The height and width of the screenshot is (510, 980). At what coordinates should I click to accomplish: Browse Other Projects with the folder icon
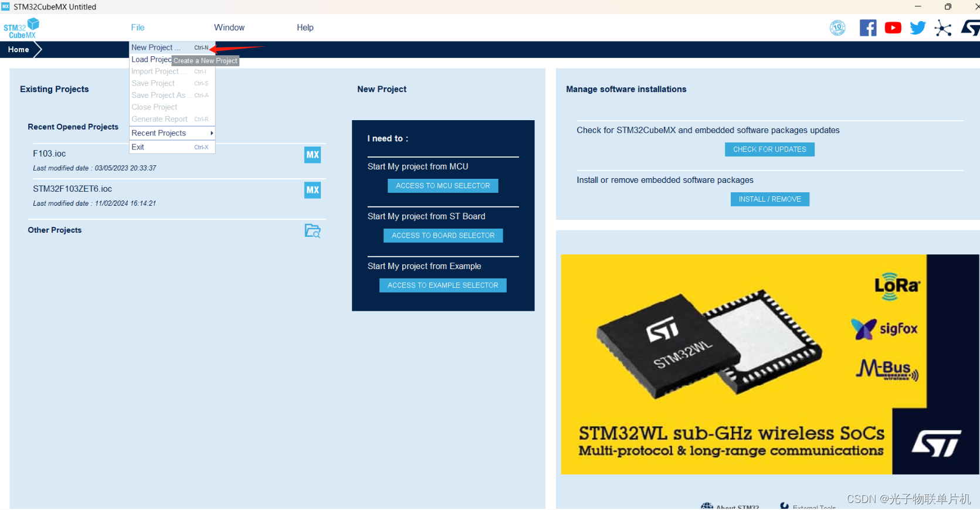click(x=313, y=230)
